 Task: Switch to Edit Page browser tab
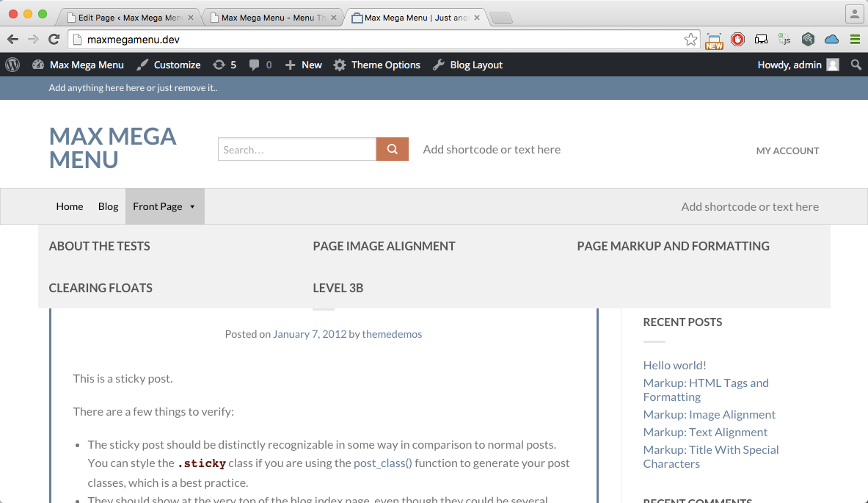(x=130, y=18)
